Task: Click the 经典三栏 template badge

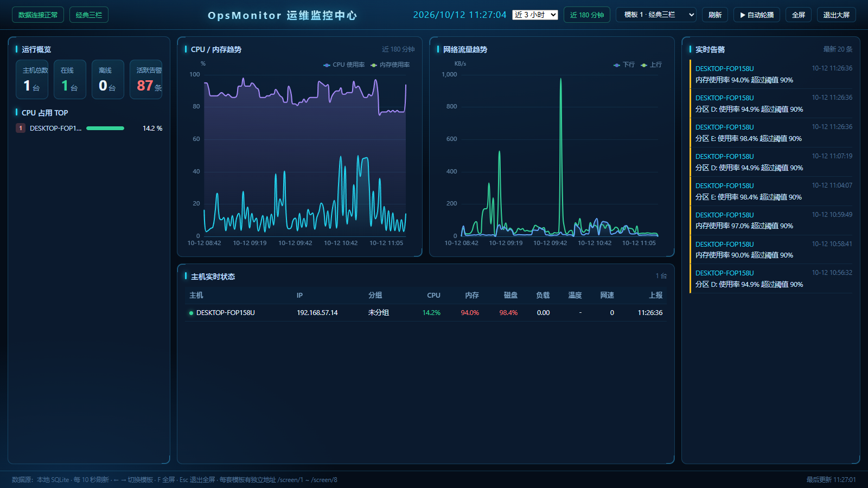Action: pos(89,15)
